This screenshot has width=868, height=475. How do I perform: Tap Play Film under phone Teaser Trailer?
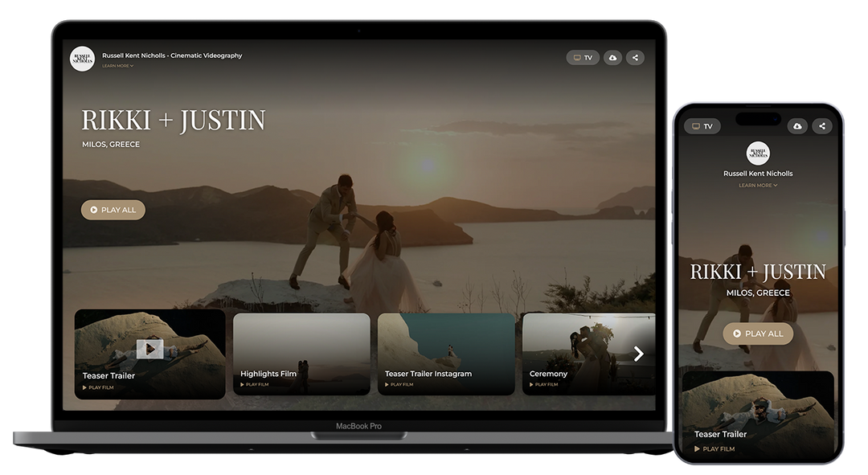[714, 449]
